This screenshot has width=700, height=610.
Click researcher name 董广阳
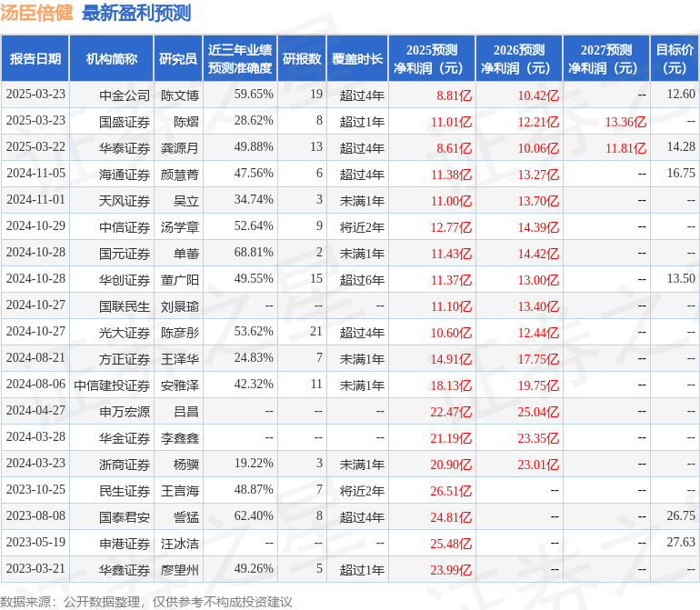(x=180, y=280)
